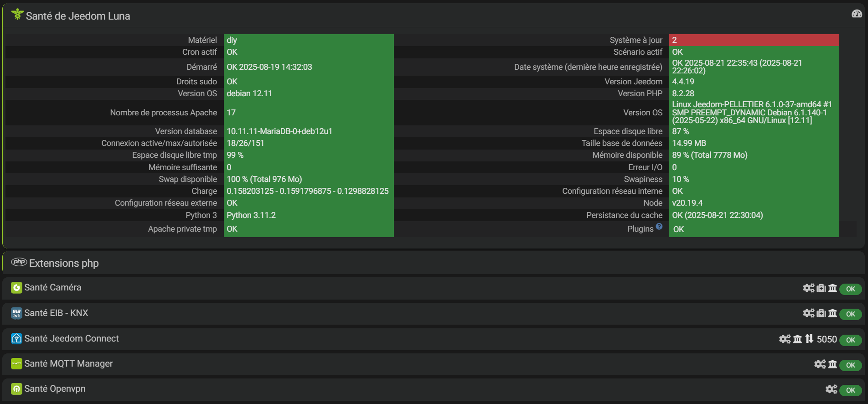Click the Plugins help question mark icon

pos(659,227)
